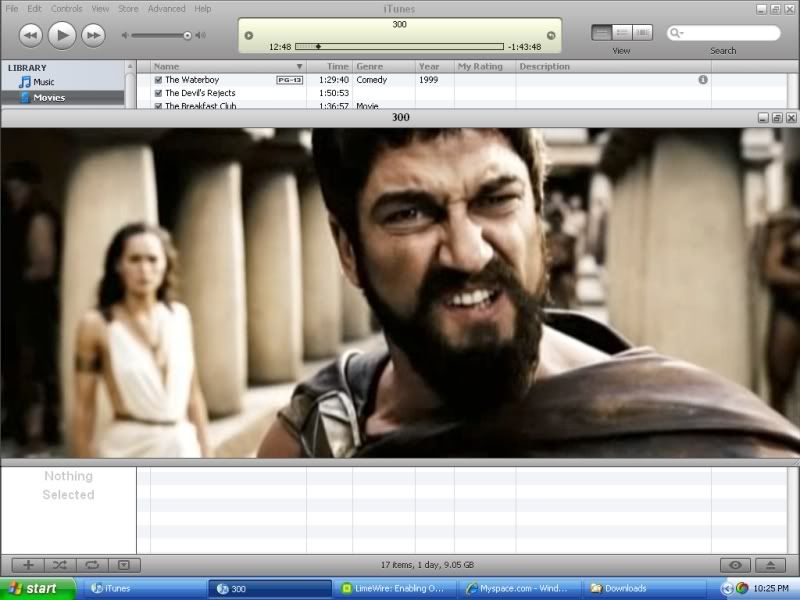Click the previous/rewind button in iTunes
The width and height of the screenshot is (800, 600).
31,35
